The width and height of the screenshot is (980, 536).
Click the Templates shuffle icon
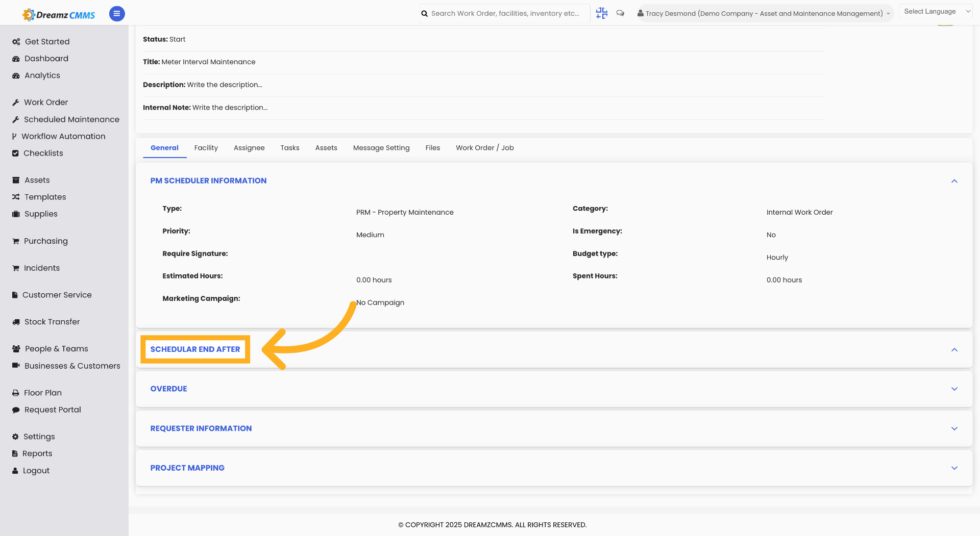click(16, 197)
